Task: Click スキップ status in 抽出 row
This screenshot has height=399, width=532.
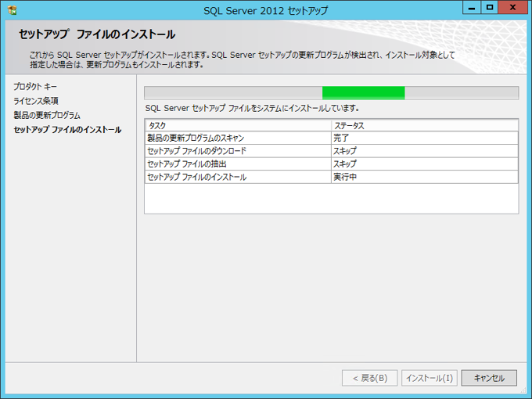Action: pyautogui.click(x=425, y=164)
